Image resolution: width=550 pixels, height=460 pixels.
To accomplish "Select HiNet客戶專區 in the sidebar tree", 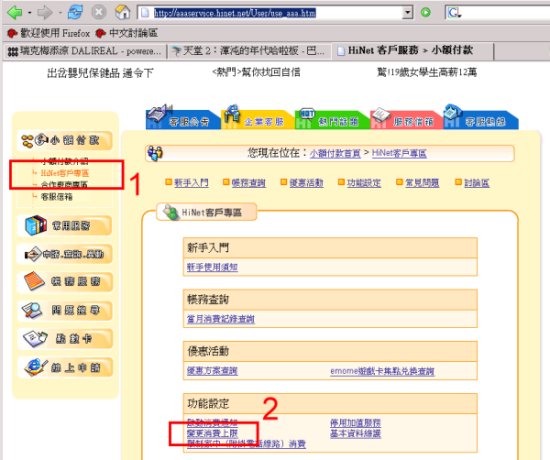I will coord(65,173).
